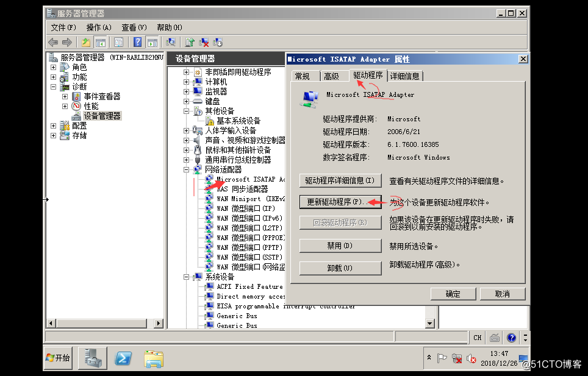The height and width of the screenshot is (376, 588).
Task: Collapse the 诊断 node in left tree
Action: (53, 87)
